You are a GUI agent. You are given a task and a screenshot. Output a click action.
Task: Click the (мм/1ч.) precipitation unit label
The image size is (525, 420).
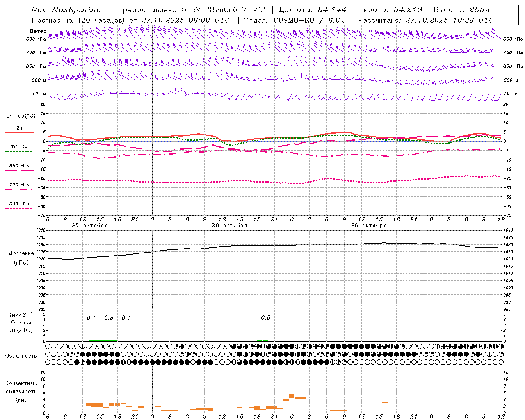pyautogui.click(x=21, y=330)
